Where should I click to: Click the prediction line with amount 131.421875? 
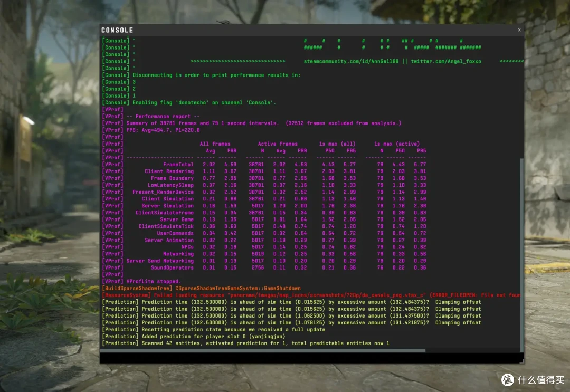291,323
